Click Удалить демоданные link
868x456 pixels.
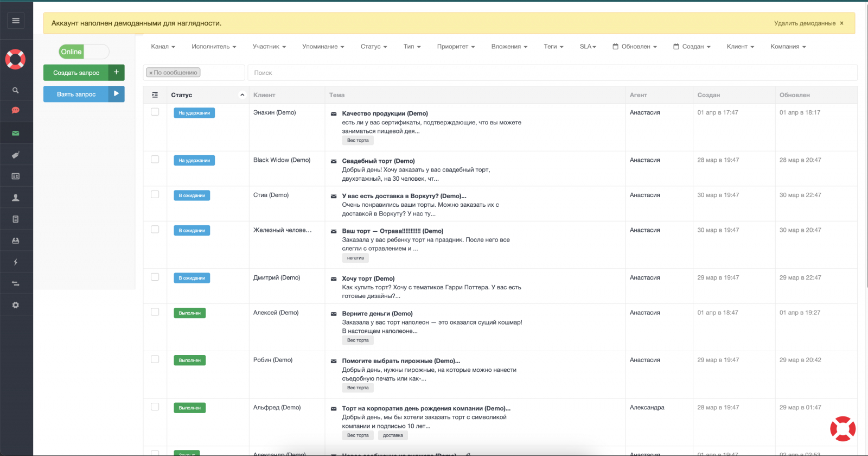pyautogui.click(x=805, y=23)
